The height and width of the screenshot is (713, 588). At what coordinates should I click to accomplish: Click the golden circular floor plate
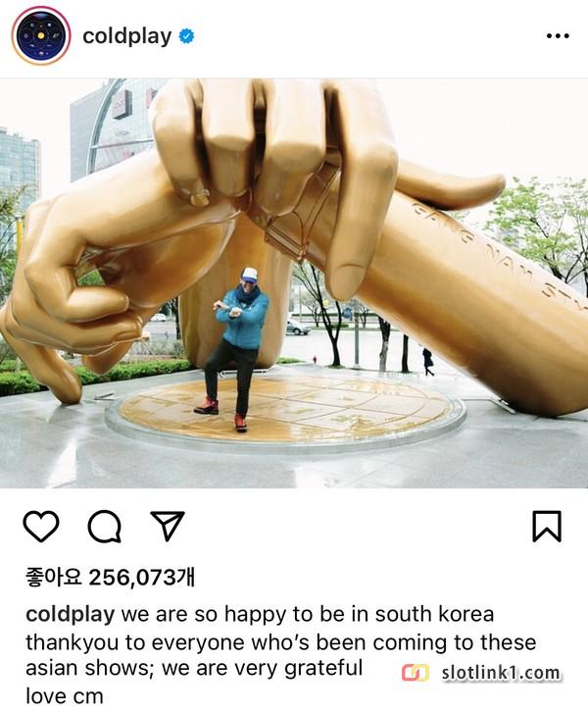pos(285,412)
